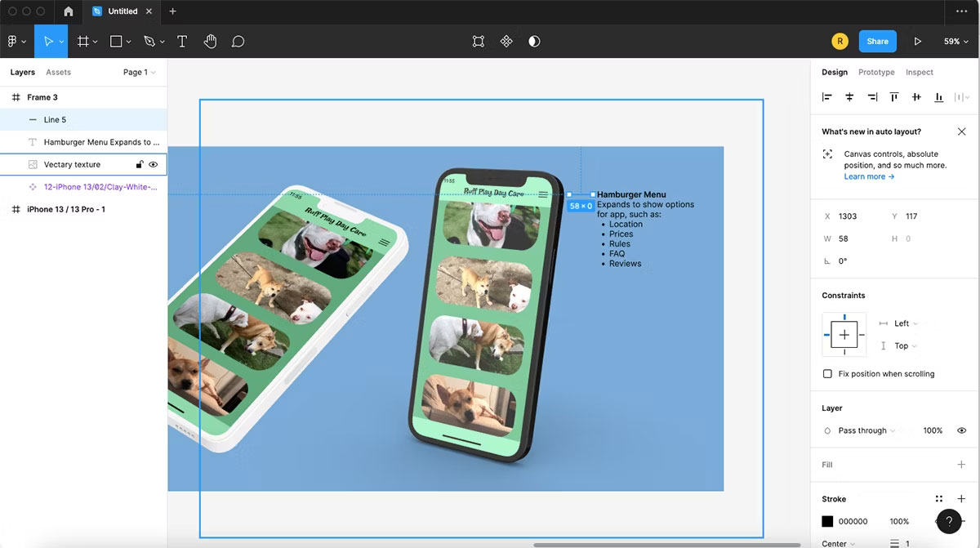980x548 pixels.
Task: Switch to the Design tab
Action: [835, 72]
